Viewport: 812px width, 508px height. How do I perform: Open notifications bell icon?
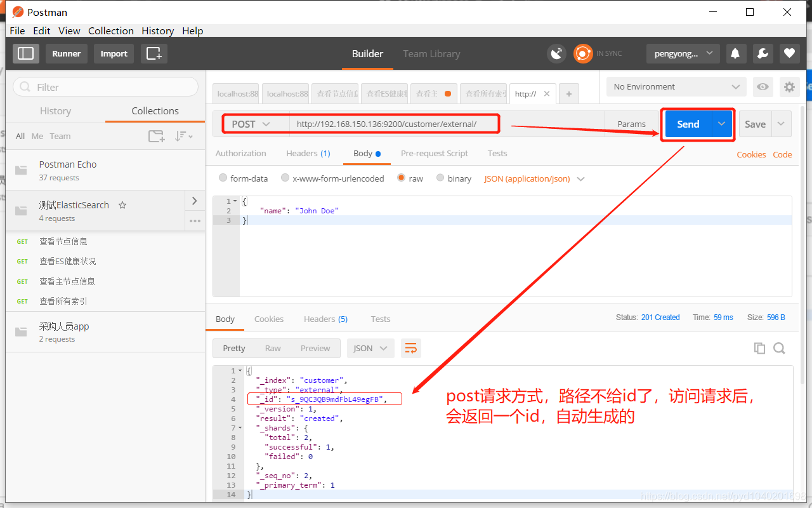pyautogui.click(x=736, y=53)
